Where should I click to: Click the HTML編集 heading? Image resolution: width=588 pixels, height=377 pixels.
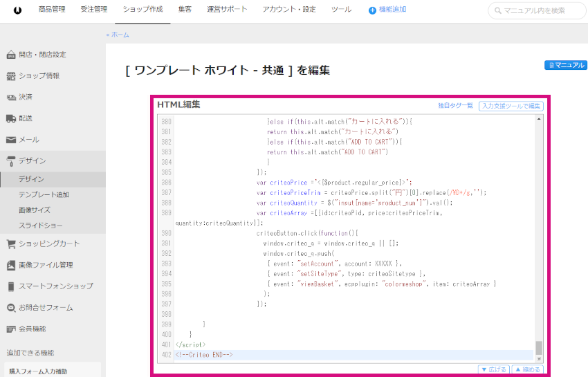178,104
